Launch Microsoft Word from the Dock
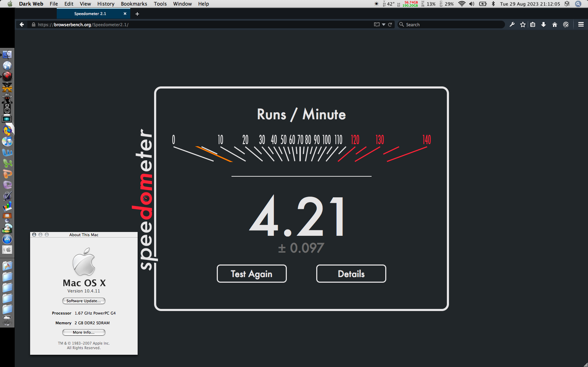The image size is (588, 367). pyautogui.click(x=7, y=152)
